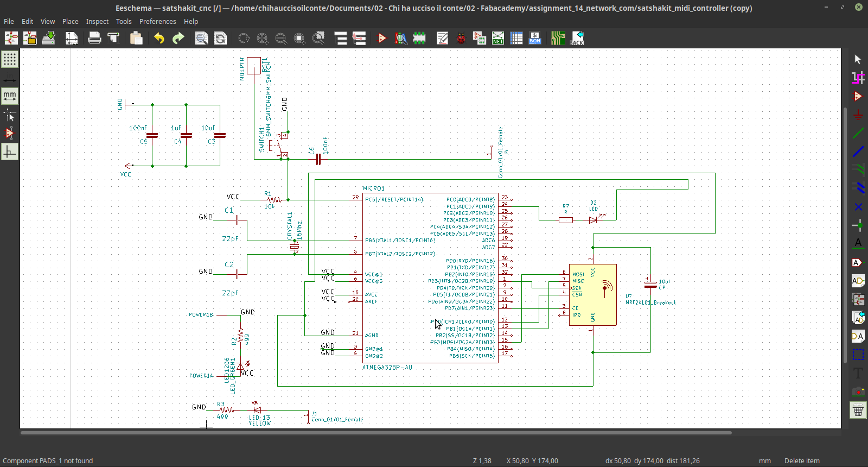Click the New schematic icon
This screenshot has width=868, height=467.
(11, 38)
